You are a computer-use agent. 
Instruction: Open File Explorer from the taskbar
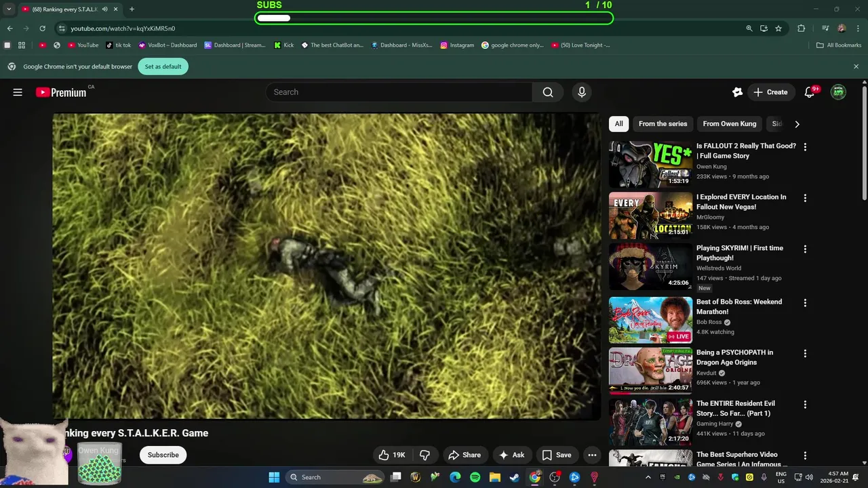pyautogui.click(x=495, y=477)
